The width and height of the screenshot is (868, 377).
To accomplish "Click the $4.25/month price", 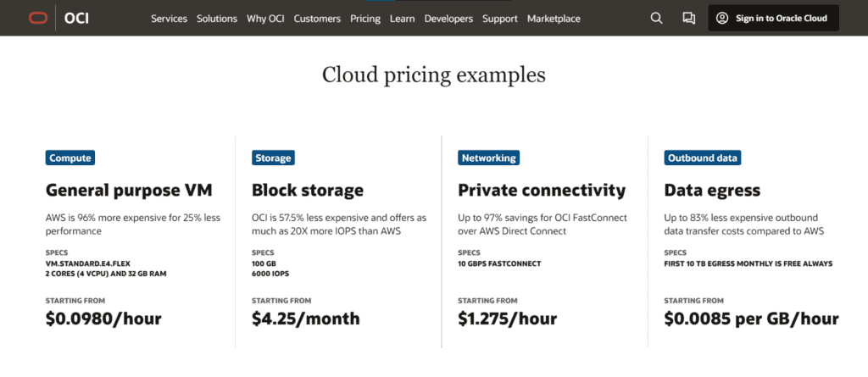I will tap(305, 319).
